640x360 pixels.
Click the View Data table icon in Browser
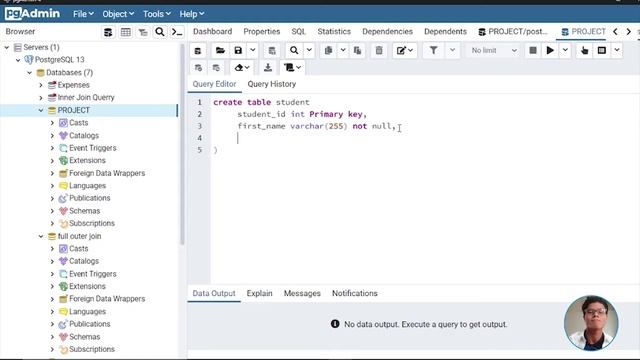(x=125, y=32)
